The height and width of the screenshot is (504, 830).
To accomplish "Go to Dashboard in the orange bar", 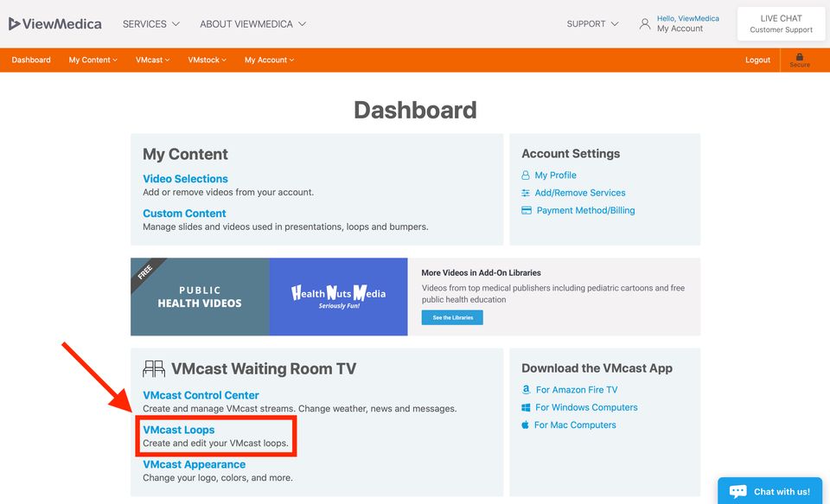I will point(31,60).
